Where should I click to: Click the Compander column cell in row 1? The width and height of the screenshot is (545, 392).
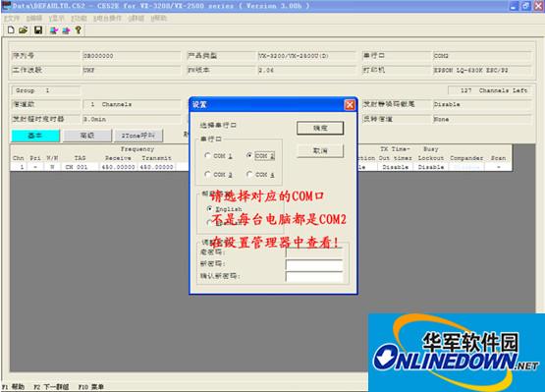click(x=466, y=167)
